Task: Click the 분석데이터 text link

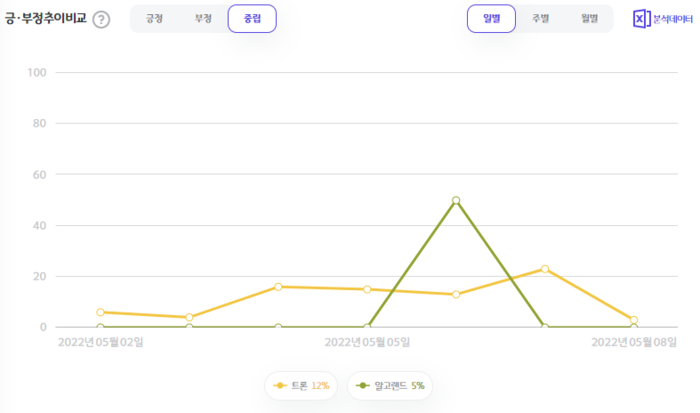Action: pos(673,19)
